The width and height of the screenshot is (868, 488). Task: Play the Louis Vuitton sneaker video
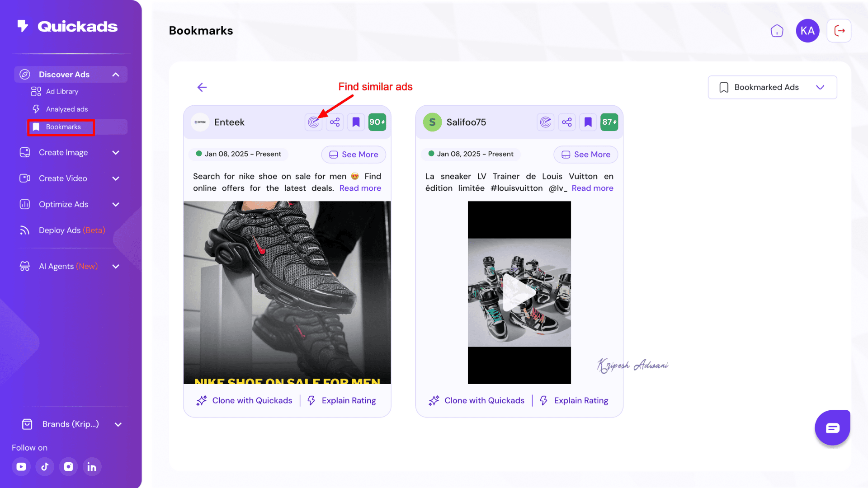(x=519, y=293)
